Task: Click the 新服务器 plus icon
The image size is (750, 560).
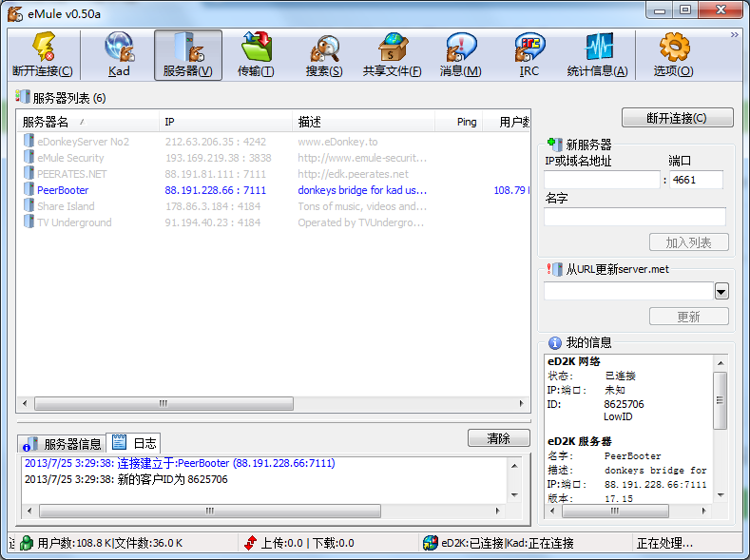Action: pos(555,144)
